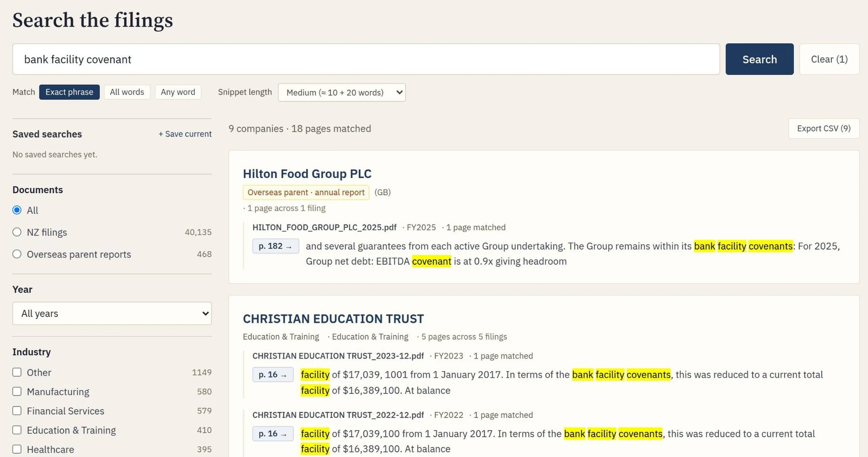Choose Overseas parent reports radio option
Screen dimensions: 868x457
coord(17,254)
